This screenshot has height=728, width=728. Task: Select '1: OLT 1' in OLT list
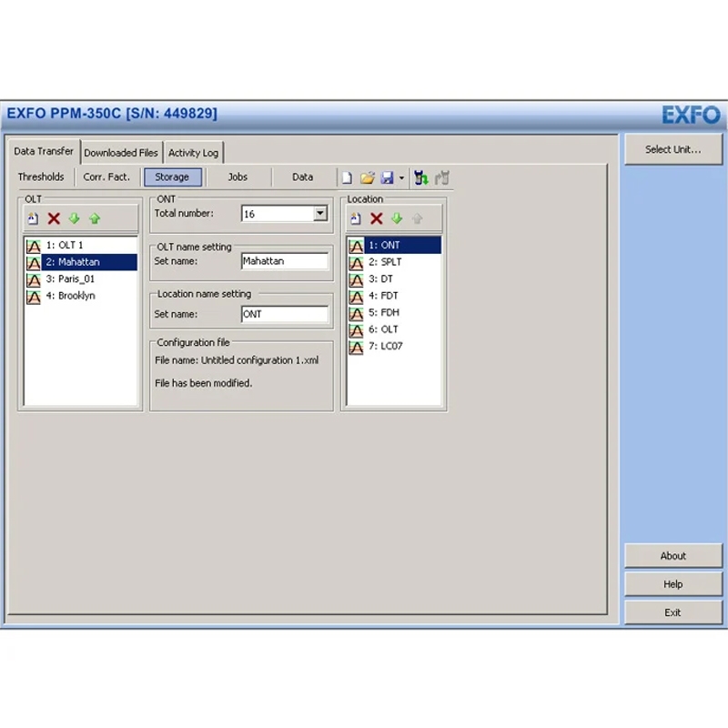click(x=81, y=245)
